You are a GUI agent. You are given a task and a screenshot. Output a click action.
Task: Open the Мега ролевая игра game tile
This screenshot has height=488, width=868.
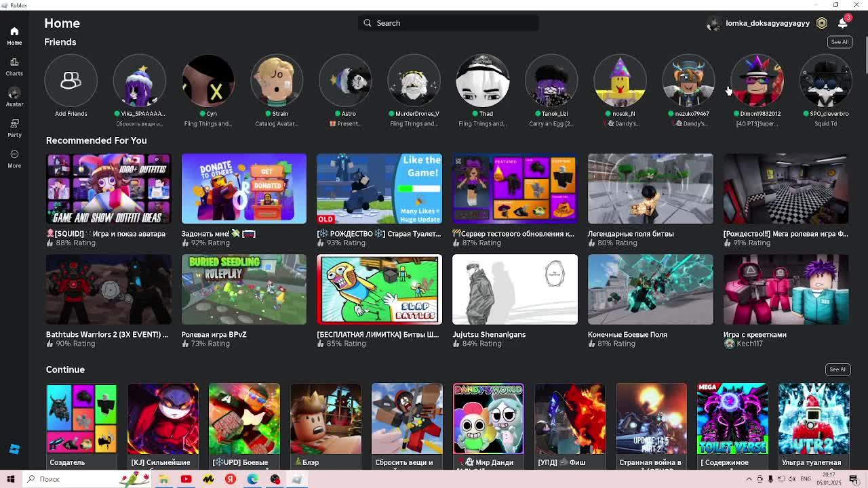pyautogui.click(x=786, y=188)
